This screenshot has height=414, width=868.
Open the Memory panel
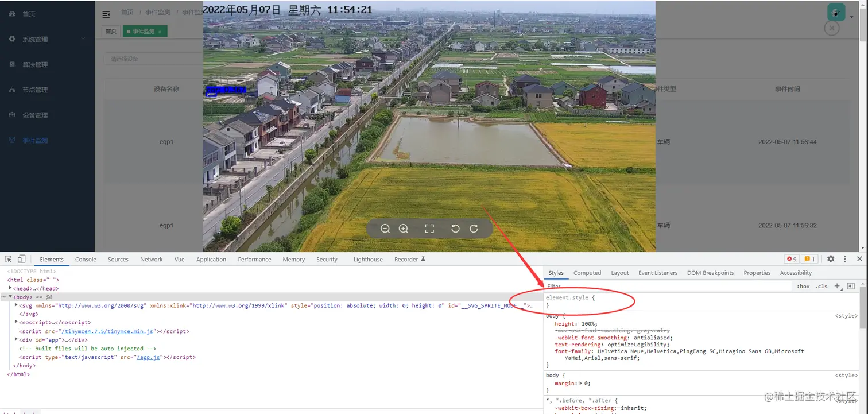(x=293, y=260)
